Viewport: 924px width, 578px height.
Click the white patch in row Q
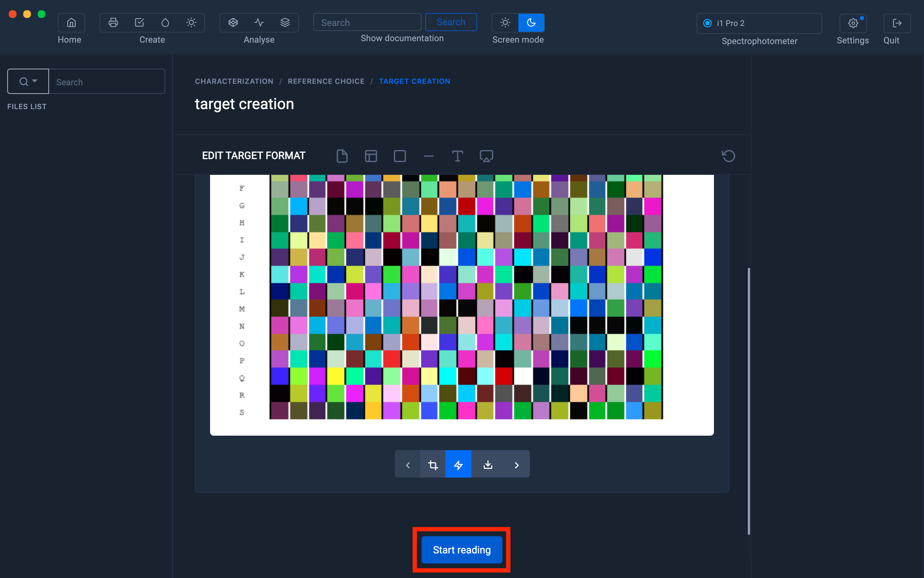(x=523, y=376)
